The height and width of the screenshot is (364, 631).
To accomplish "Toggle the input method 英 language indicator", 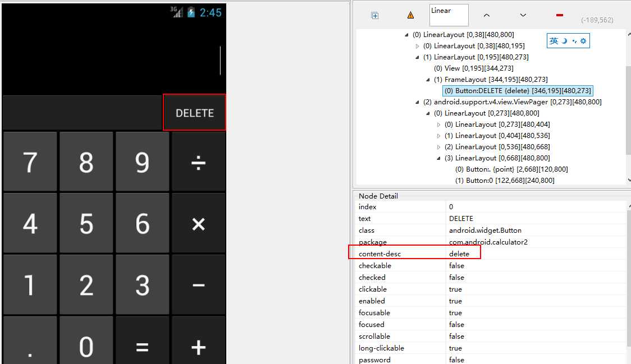I will pyautogui.click(x=554, y=40).
